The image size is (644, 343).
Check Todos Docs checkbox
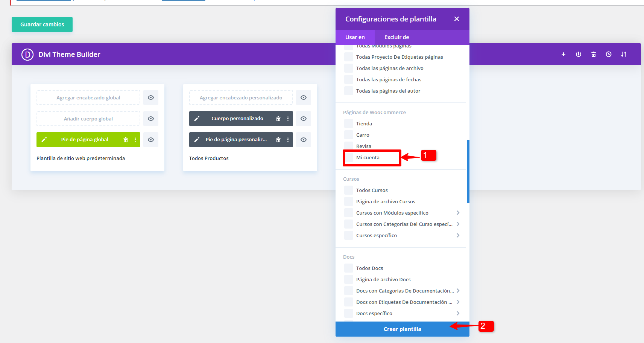click(349, 268)
